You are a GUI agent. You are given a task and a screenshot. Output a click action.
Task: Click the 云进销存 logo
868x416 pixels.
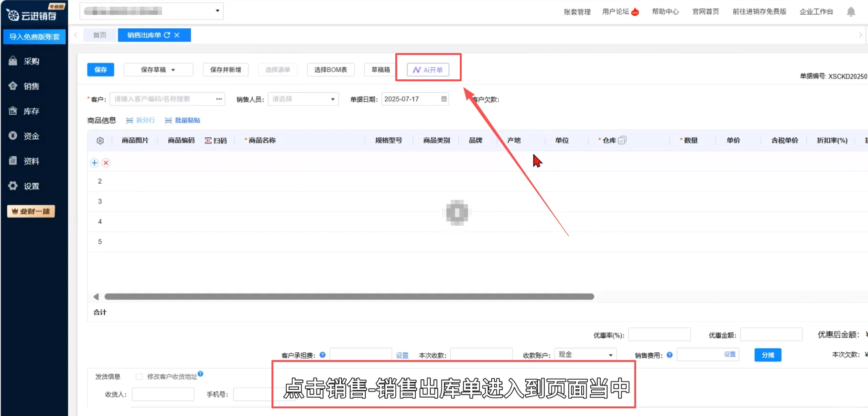point(33,15)
